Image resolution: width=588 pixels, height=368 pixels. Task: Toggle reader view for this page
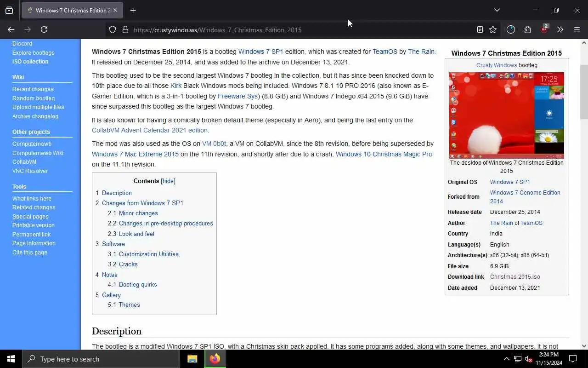(x=480, y=29)
